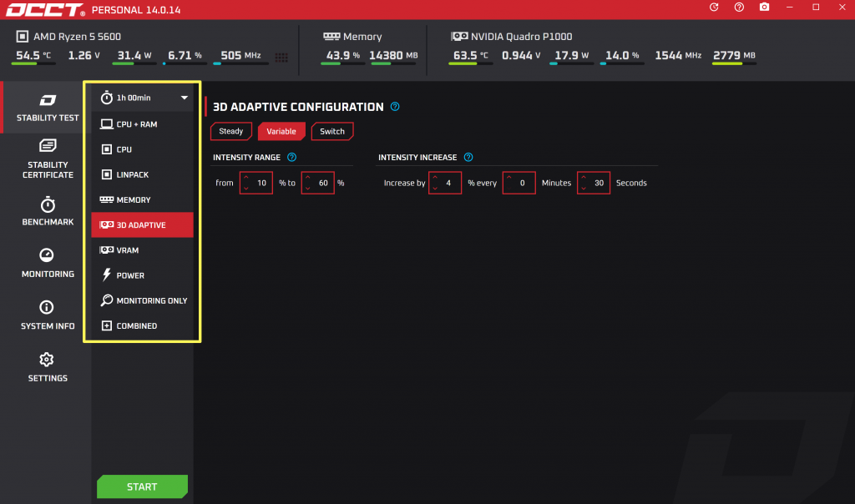Start the stability test
855x504 pixels.
pos(142,486)
